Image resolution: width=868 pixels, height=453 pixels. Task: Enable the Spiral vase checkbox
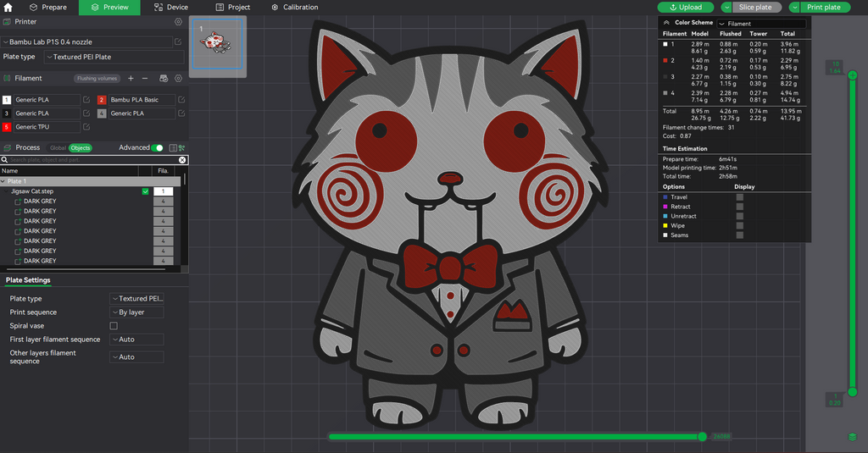[x=114, y=326]
